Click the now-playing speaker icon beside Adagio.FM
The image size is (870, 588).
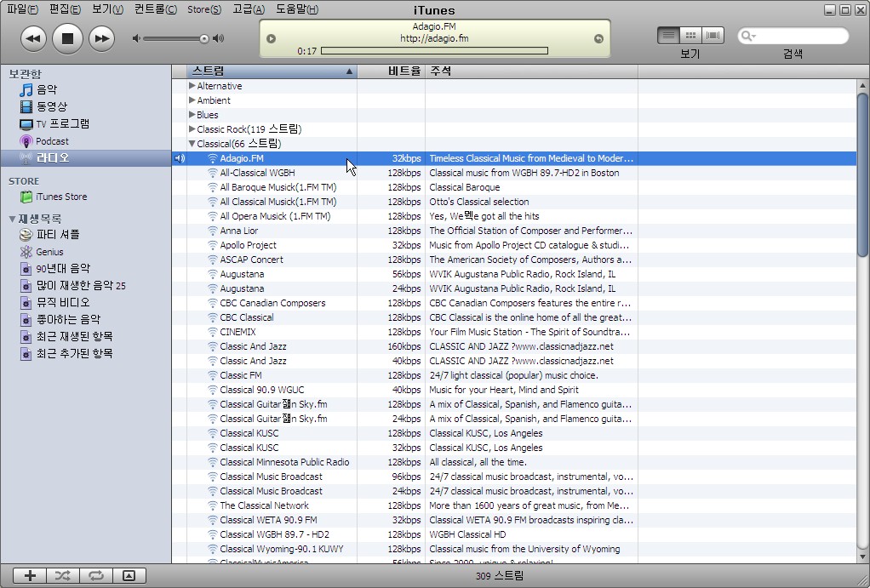180,158
